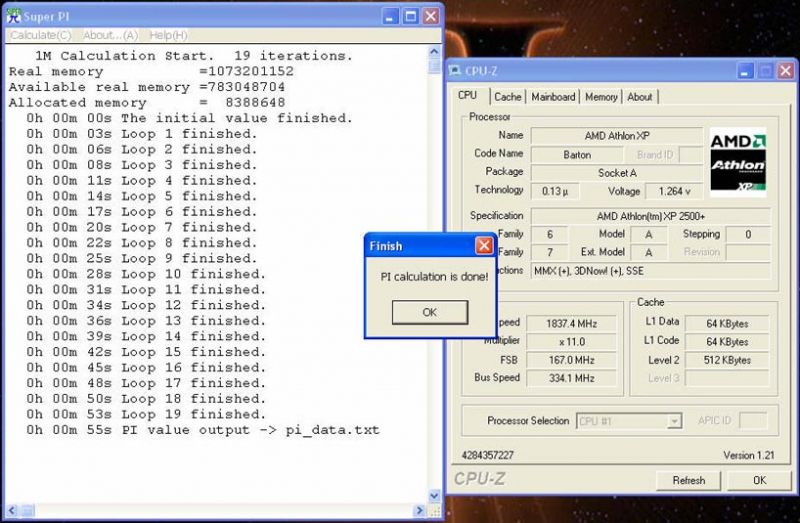This screenshot has height=523, width=800.
Task: Click the Package value 'Socket A'
Action: tap(616, 173)
